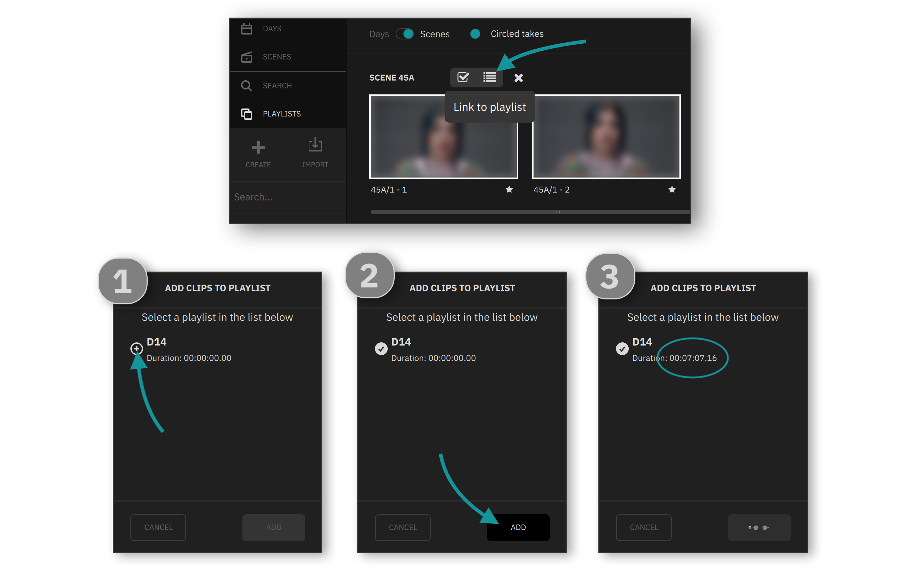The width and height of the screenshot is (924, 577).
Task: Open the Scenes section in the sidebar
Action: [276, 57]
